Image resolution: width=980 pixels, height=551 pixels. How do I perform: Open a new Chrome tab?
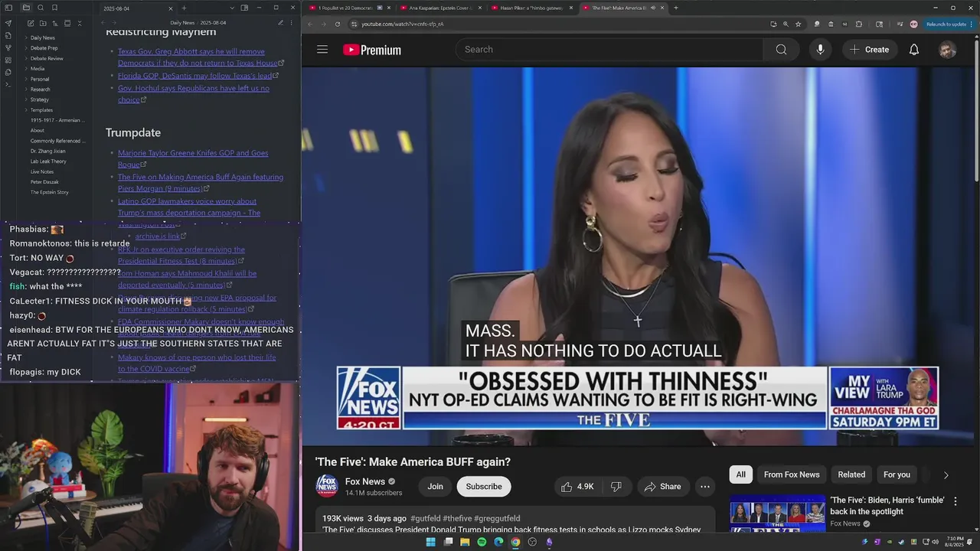tap(675, 8)
